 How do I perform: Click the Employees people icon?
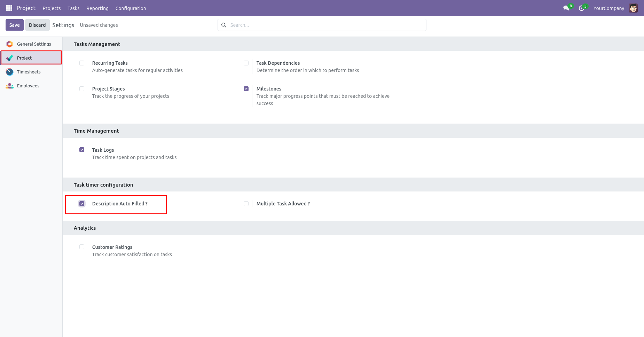pyautogui.click(x=10, y=86)
